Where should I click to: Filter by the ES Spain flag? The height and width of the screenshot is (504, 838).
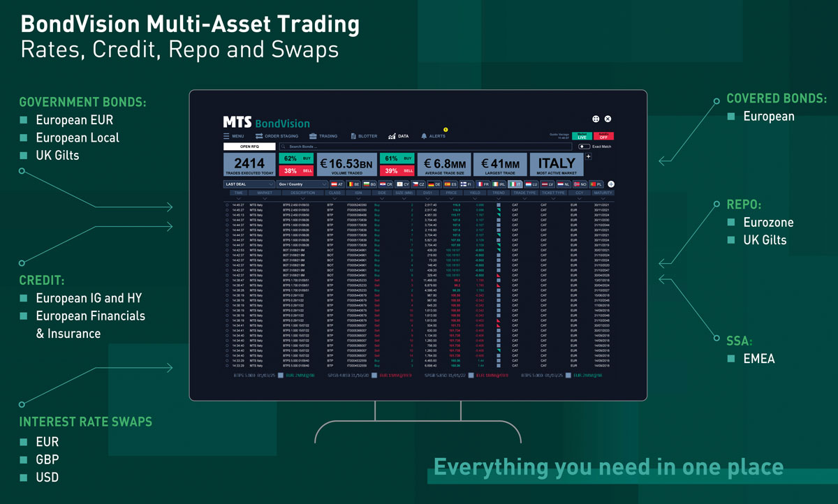pyautogui.click(x=451, y=184)
